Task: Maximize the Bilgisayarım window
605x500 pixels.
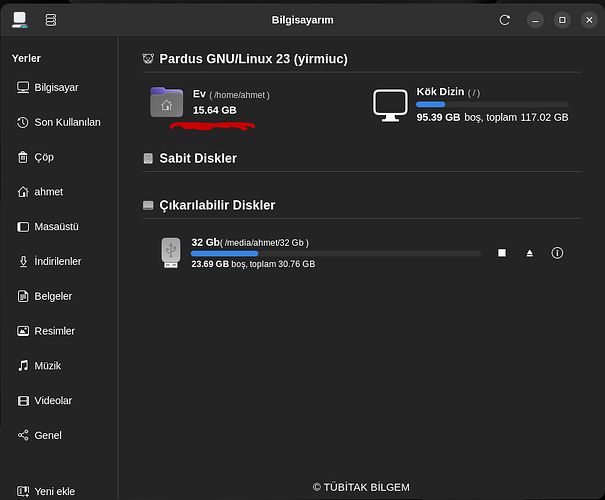Action: click(x=562, y=20)
